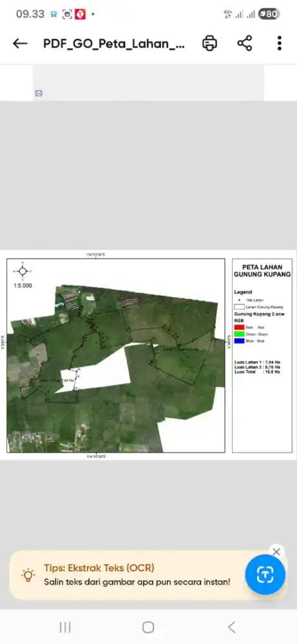Tap the red RGB legend swatch
297x644 pixels.
tap(238, 327)
